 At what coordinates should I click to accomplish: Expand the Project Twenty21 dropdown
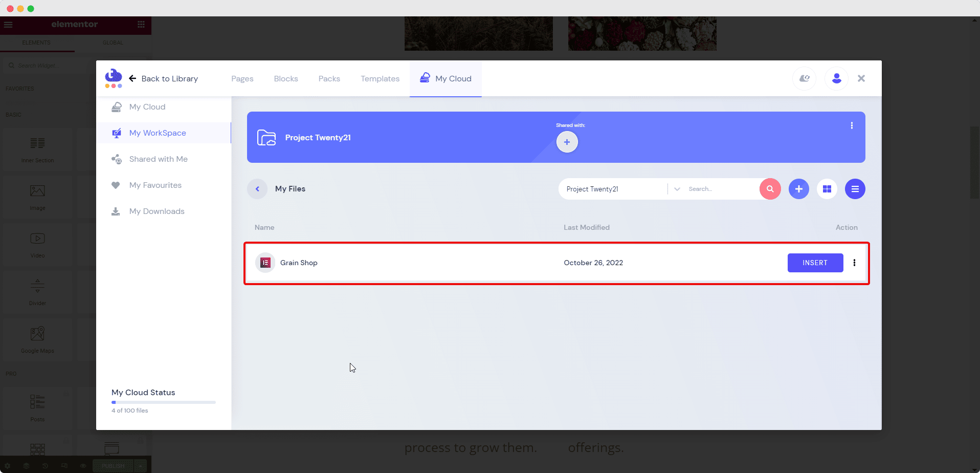pyautogui.click(x=677, y=189)
